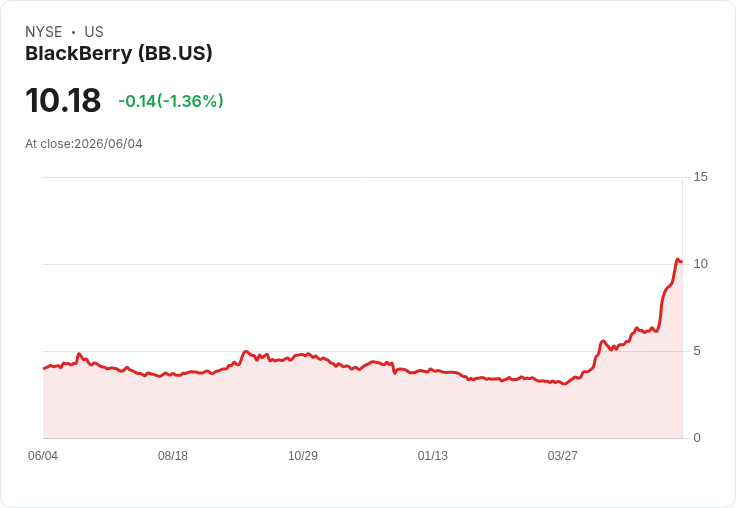Click the endpoint of the red price line
The image size is (736, 508).
coord(682,262)
